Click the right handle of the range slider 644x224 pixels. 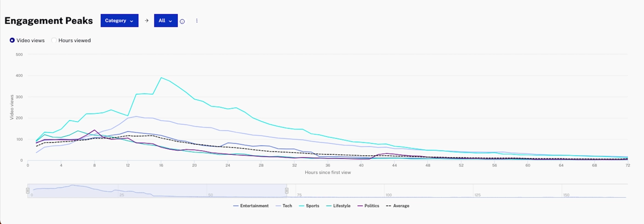coord(287,190)
